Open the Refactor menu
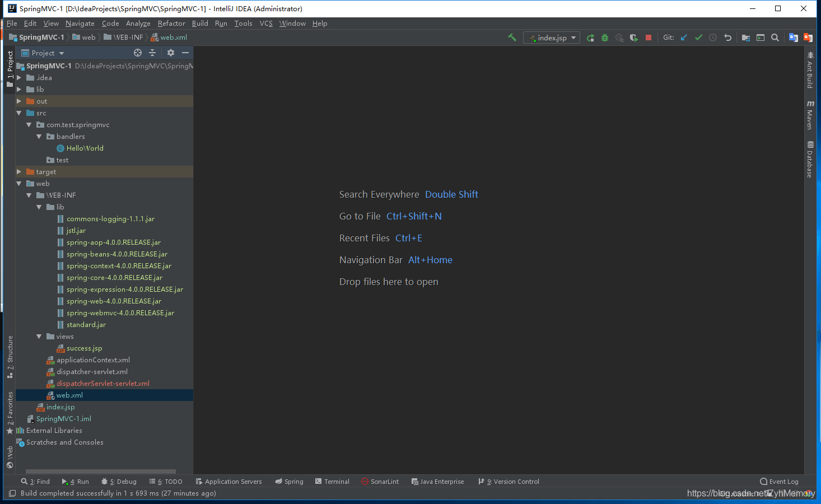This screenshot has width=821, height=504. pos(171,24)
